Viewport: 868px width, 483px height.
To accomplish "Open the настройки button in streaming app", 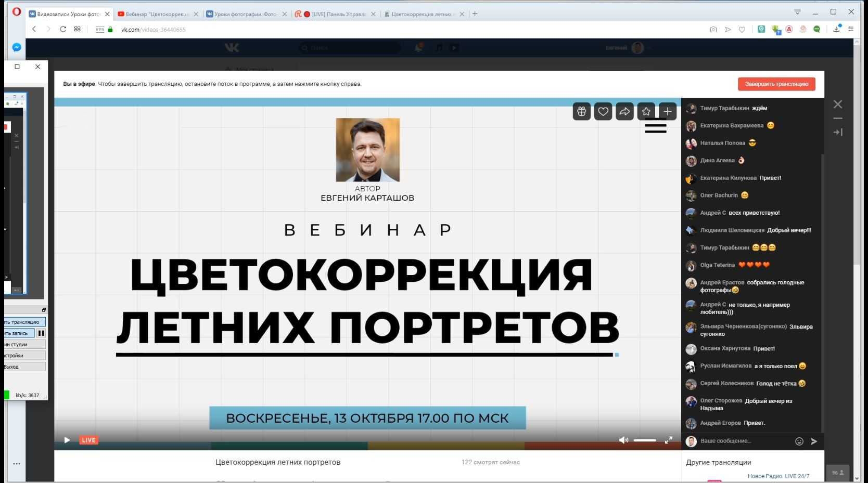I will [x=25, y=356].
